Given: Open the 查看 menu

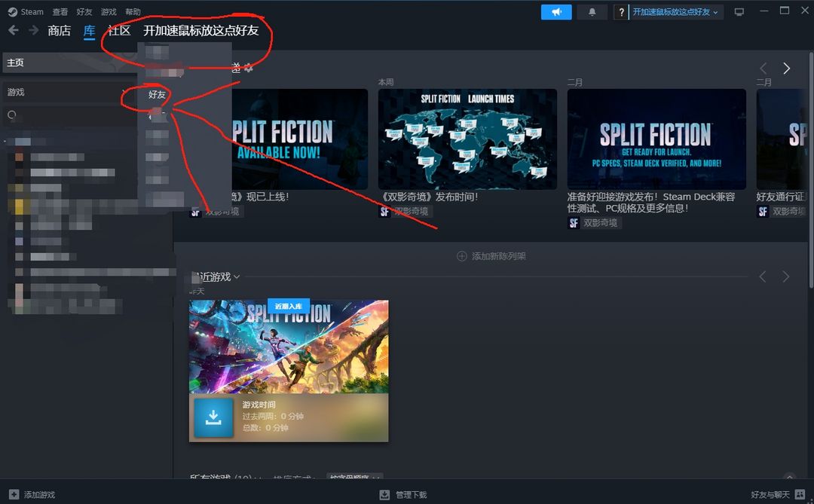Looking at the screenshot, I should [x=60, y=12].
